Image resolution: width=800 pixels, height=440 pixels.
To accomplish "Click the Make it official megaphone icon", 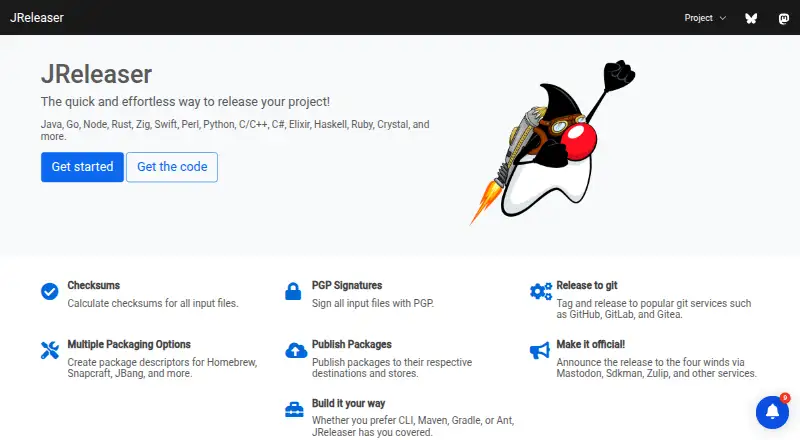I will click(540, 350).
